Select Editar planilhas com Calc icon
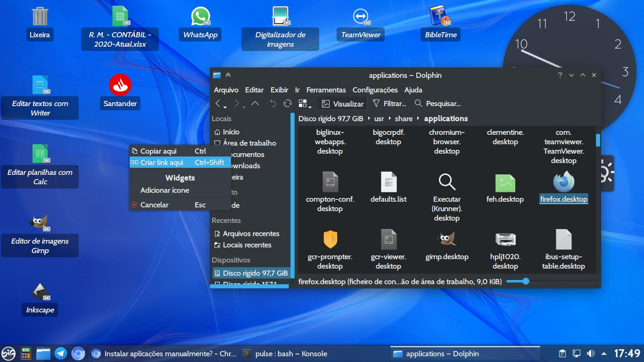Viewport: 644px width, 362px height. [x=40, y=165]
